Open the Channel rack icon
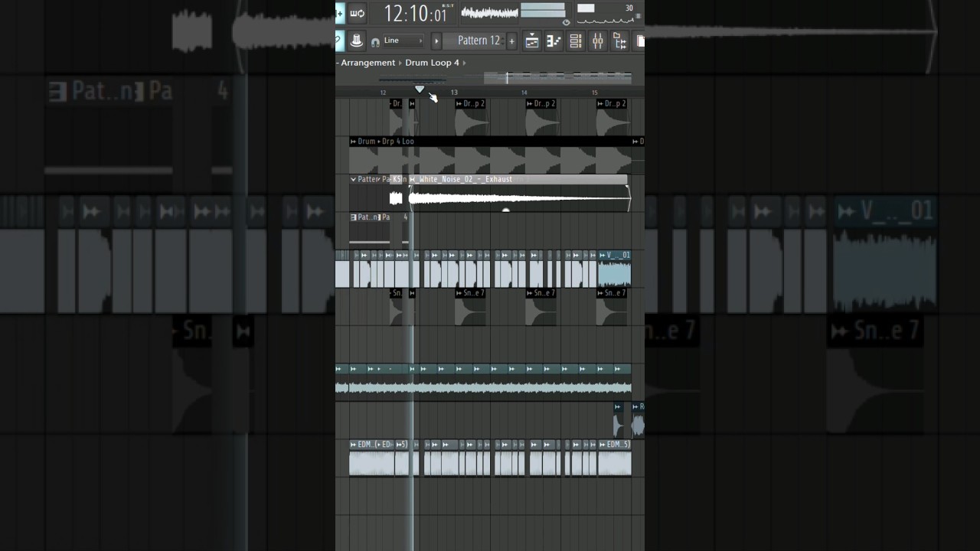The image size is (980, 551). point(576,41)
